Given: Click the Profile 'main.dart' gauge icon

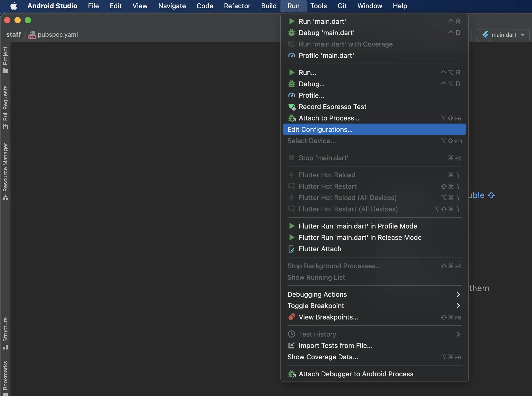Looking at the screenshot, I should pos(292,56).
